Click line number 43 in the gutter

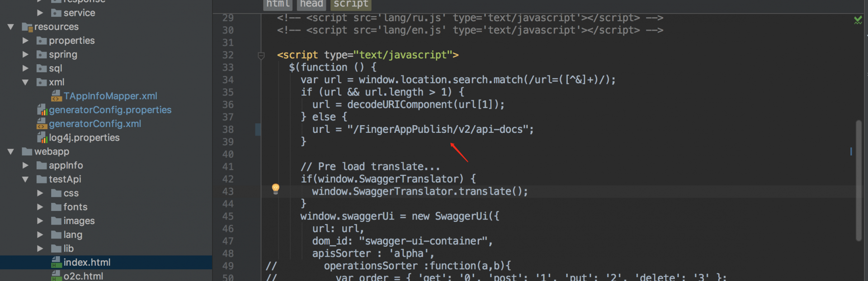pos(228,192)
